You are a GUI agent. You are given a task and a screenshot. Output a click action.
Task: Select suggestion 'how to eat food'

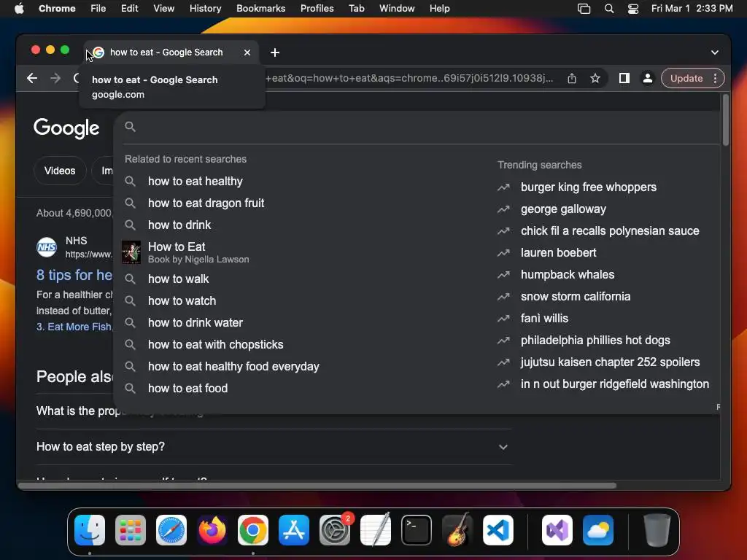[187, 388]
